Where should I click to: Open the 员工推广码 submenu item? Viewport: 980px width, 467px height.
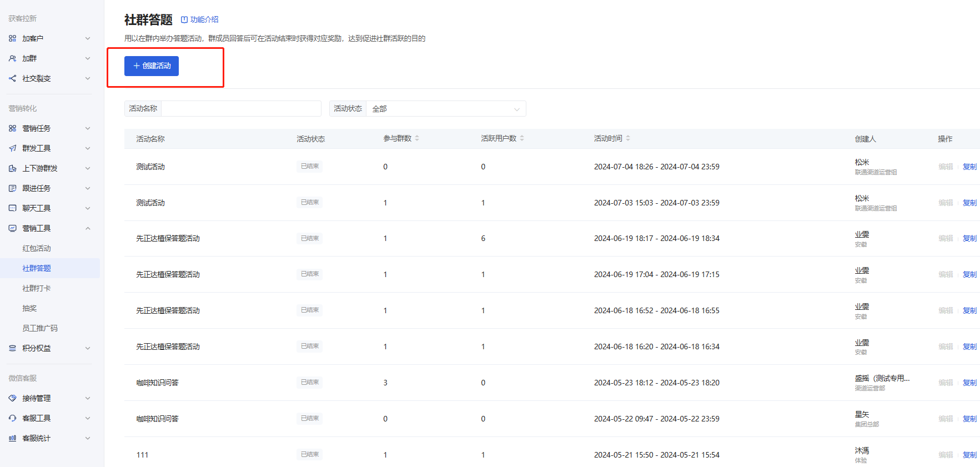pyautogui.click(x=40, y=328)
